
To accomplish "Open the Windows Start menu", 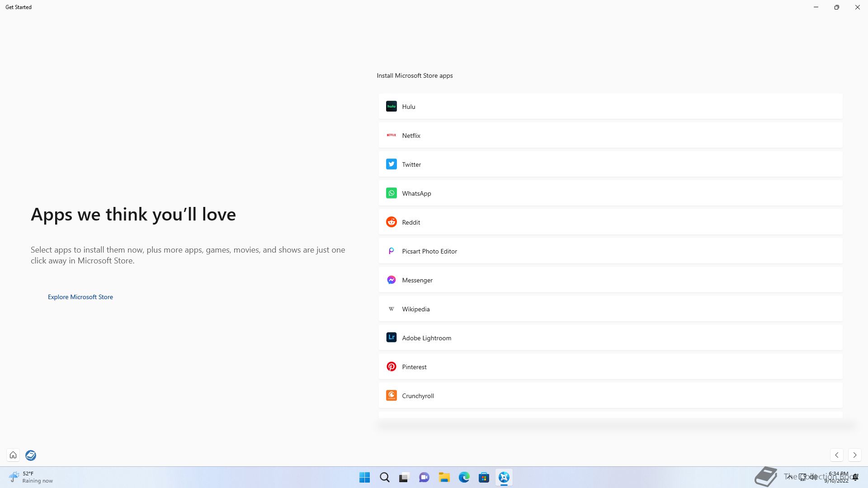I will pyautogui.click(x=364, y=477).
